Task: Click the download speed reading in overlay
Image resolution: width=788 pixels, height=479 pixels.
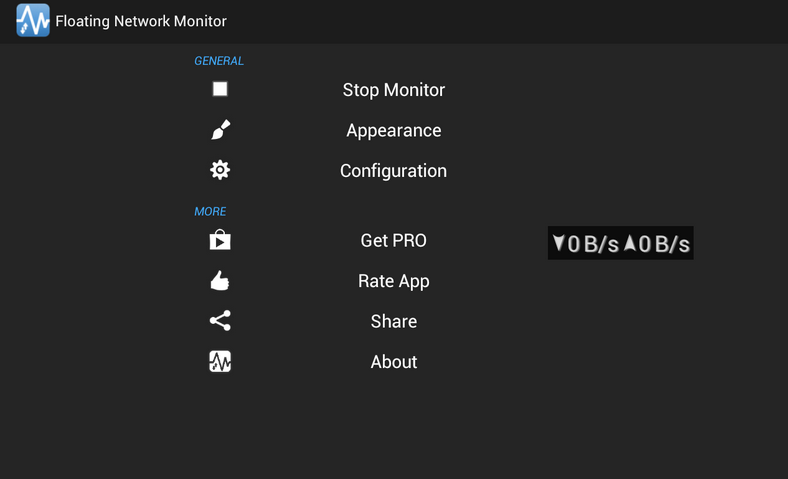Action: [x=585, y=244]
